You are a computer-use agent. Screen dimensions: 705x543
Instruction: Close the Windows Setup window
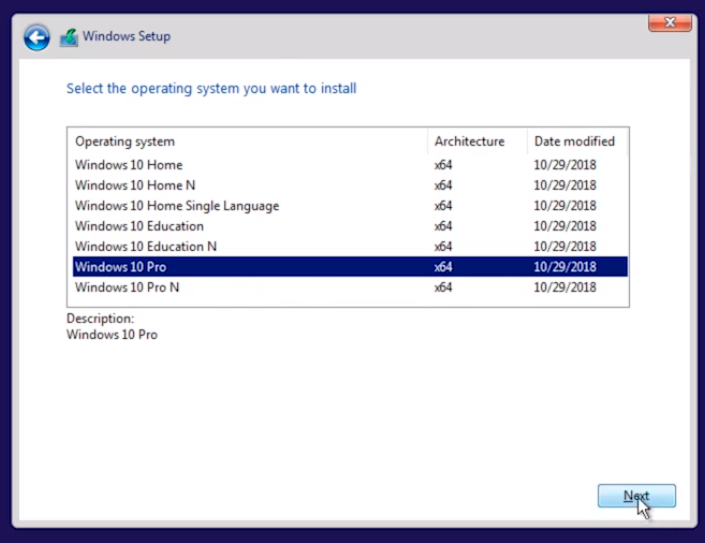[670, 23]
